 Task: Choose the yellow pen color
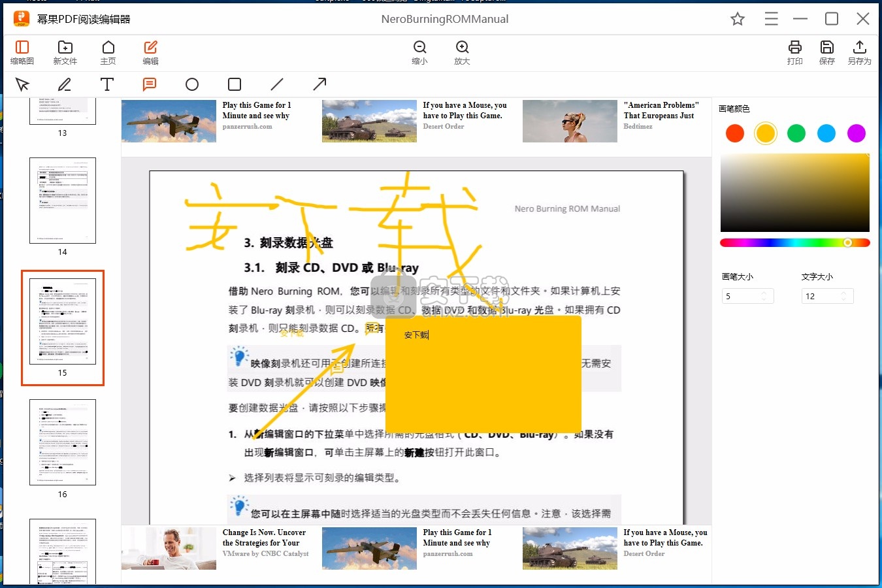[766, 133]
